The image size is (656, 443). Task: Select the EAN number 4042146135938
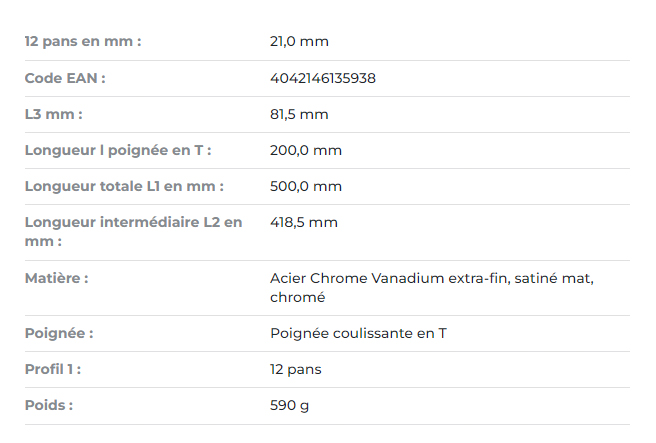coord(323,78)
